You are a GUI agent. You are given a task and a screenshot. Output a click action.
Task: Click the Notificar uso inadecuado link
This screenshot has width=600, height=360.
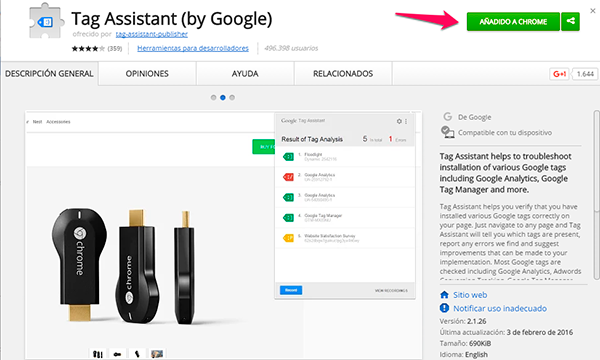[500, 308]
